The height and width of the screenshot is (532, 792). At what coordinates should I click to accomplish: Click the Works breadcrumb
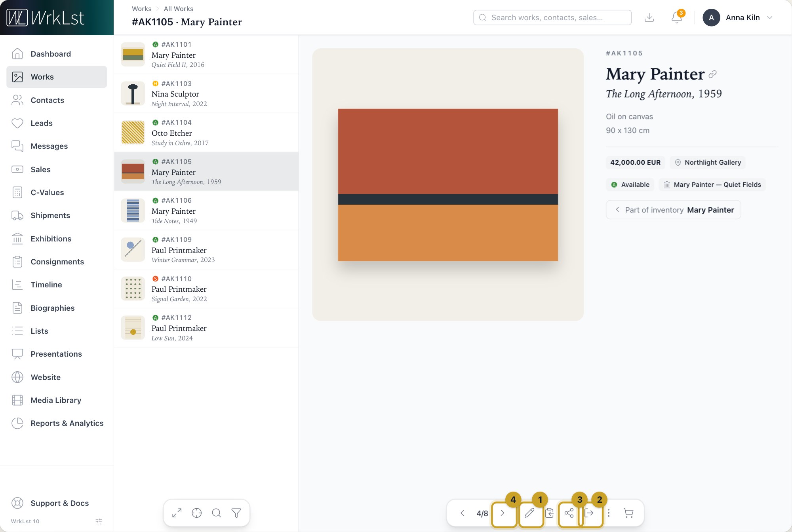tap(142, 9)
